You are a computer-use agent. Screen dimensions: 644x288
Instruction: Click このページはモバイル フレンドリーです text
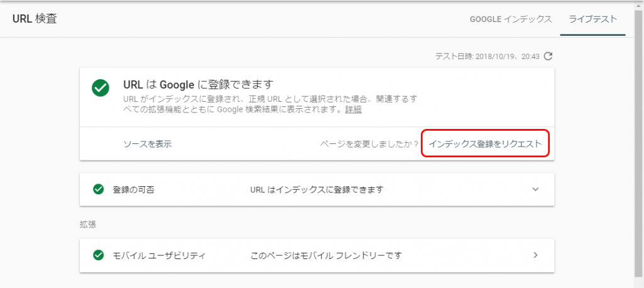(x=326, y=255)
